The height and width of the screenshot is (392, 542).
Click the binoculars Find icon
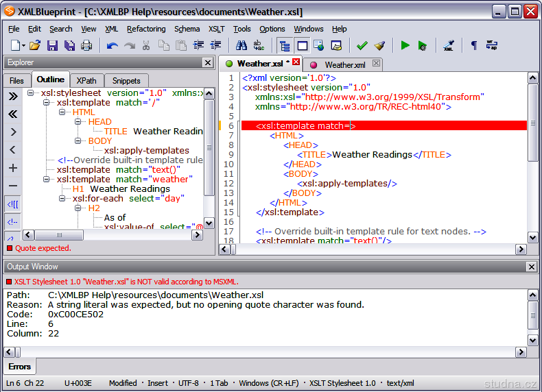(241, 46)
